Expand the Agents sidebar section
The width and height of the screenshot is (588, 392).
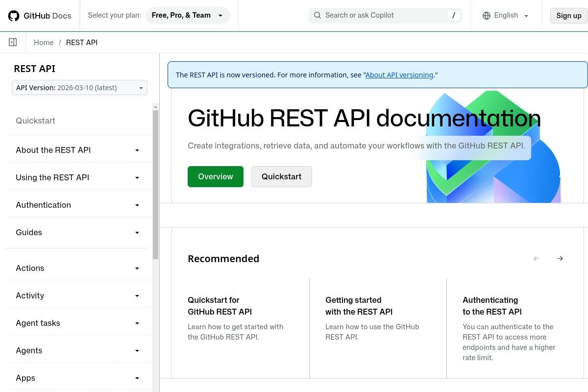[x=78, y=350]
